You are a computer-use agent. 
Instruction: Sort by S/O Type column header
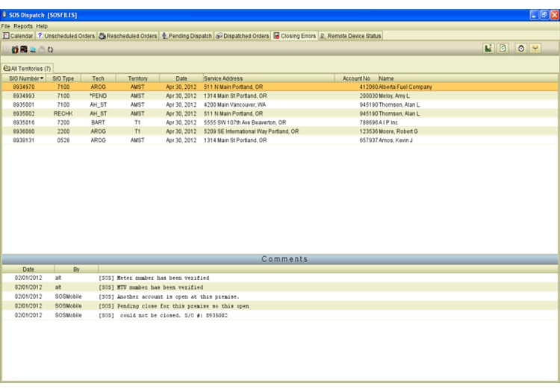point(63,78)
